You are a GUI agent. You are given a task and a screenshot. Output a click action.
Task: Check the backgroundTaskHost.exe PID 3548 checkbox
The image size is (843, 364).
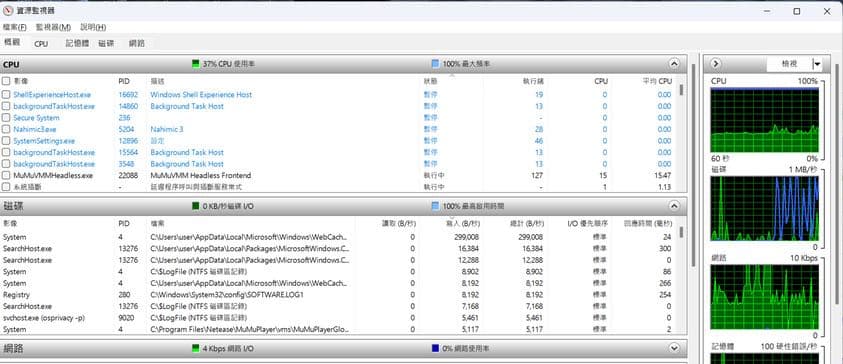point(6,164)
